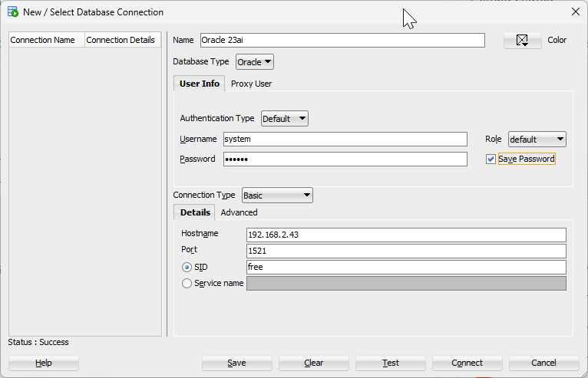Image resolution: width=588 pixels, height=378 pixels.
Task: Open the Connection Type dropdown
Action: [277, 196]
